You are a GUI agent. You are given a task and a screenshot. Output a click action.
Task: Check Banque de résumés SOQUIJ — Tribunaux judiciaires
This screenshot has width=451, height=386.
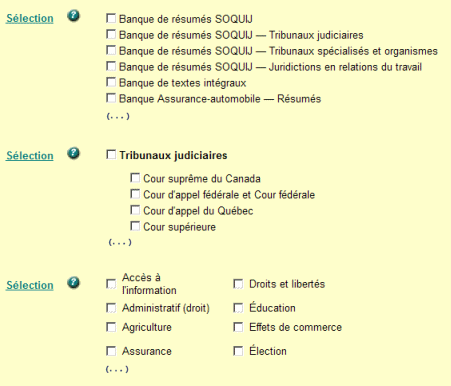pyautogui.click(x=111, y=34)
